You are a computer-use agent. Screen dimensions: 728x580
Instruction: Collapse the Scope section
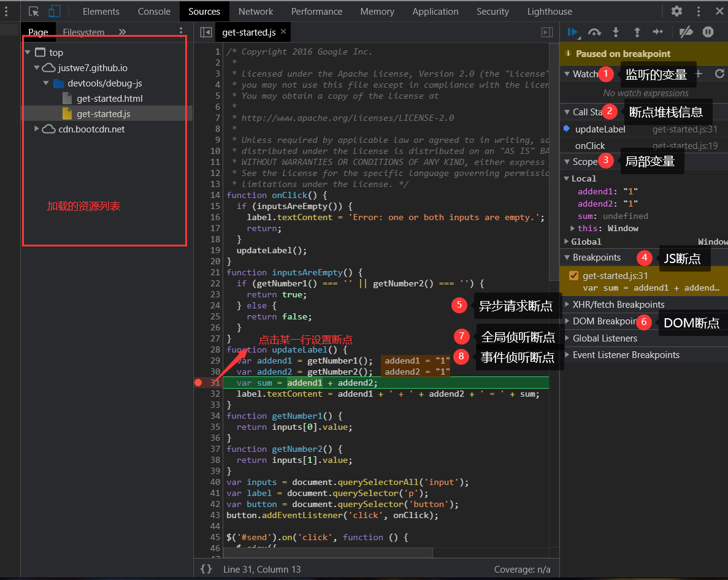[x=567, y=161]
